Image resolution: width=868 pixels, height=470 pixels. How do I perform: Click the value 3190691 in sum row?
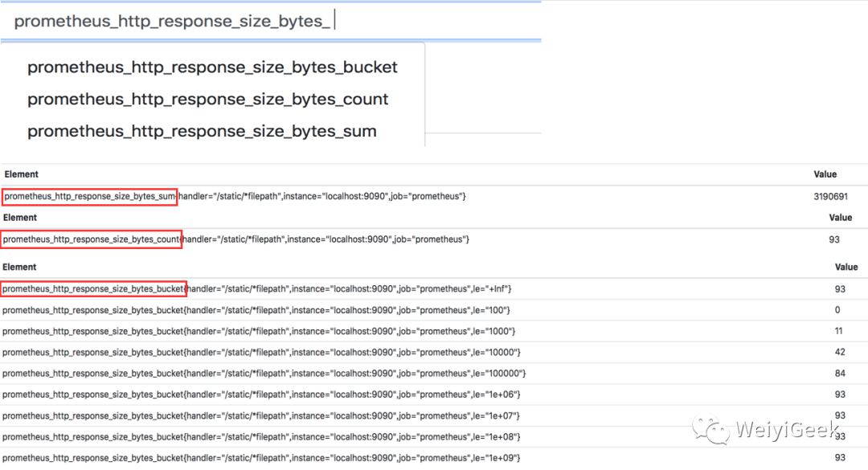point(830,196)
